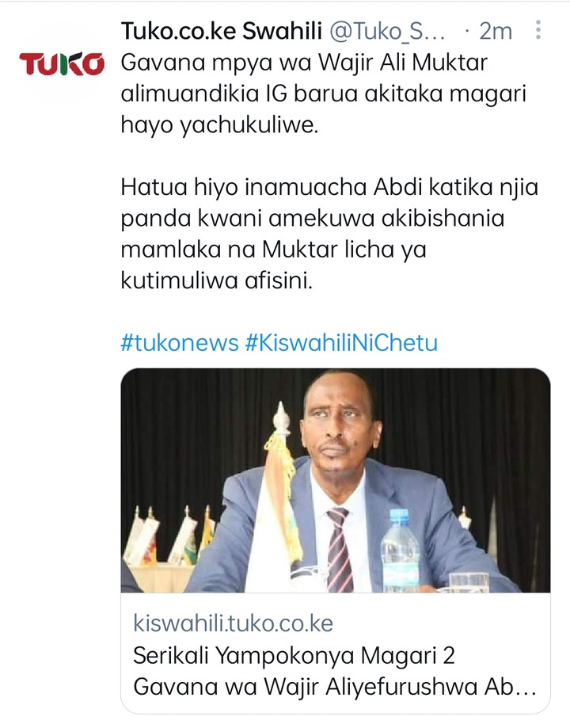This screenshot has height=728, width=570.
Task: Open the three-dot more options menu
Action: (x=538, y=30)
